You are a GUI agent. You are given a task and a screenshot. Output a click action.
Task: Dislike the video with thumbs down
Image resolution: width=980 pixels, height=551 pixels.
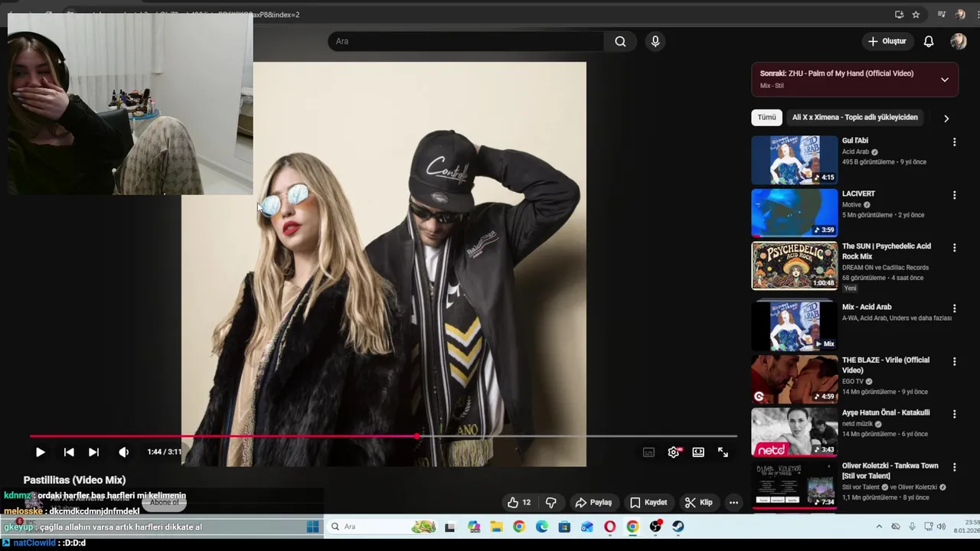tap(550, 503)
